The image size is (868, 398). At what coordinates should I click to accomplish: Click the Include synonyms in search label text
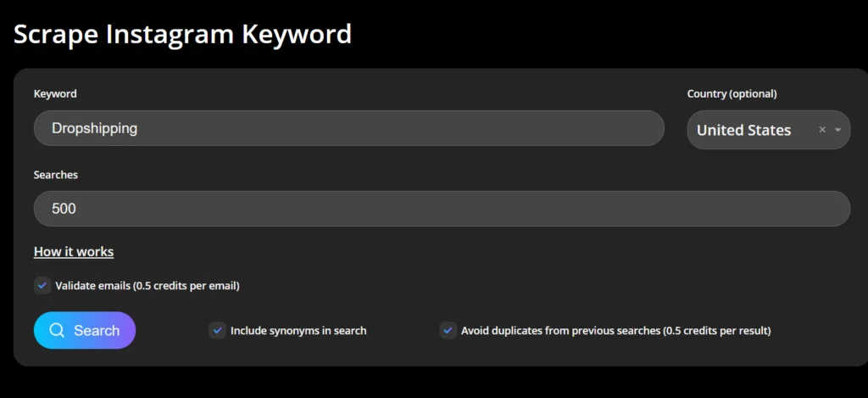click(x=298, y=330)
